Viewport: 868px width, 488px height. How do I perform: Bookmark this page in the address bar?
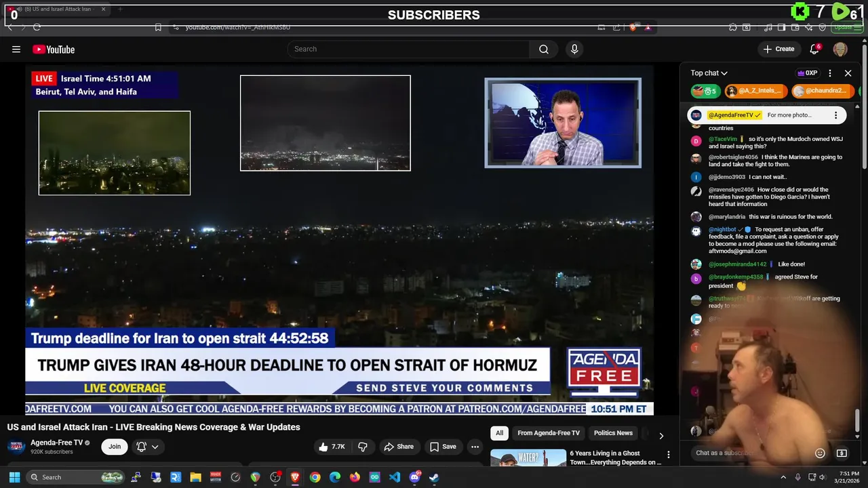(158, 27)
